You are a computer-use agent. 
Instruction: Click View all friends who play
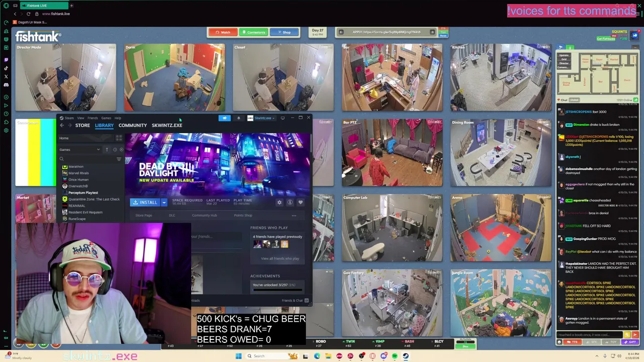pos(280,258)
